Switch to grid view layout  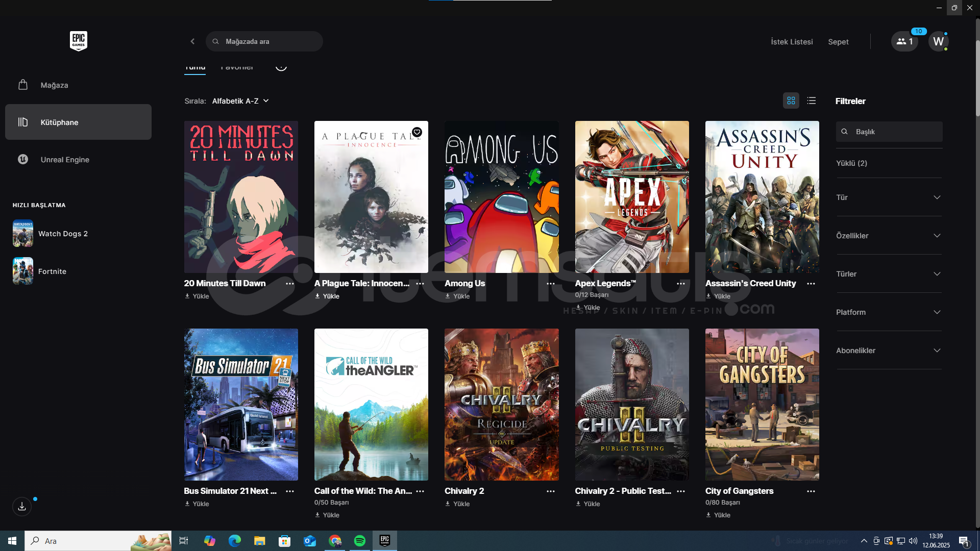(791, 101)
